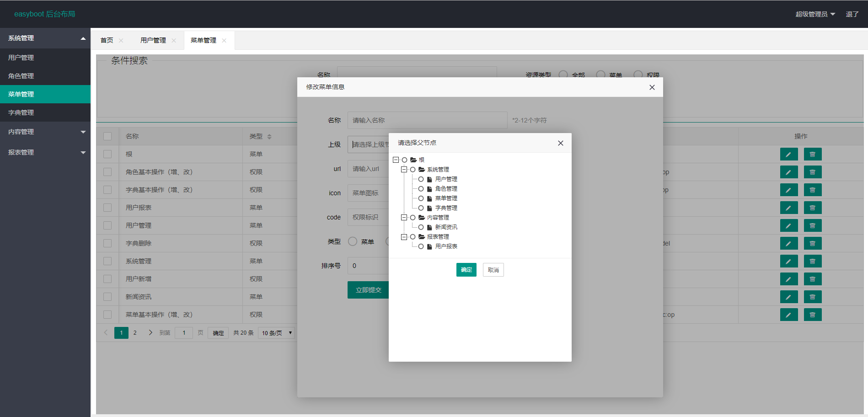Edit the 新闻资讯 table row
Screen dimensions: 868x417
point(788,297)
